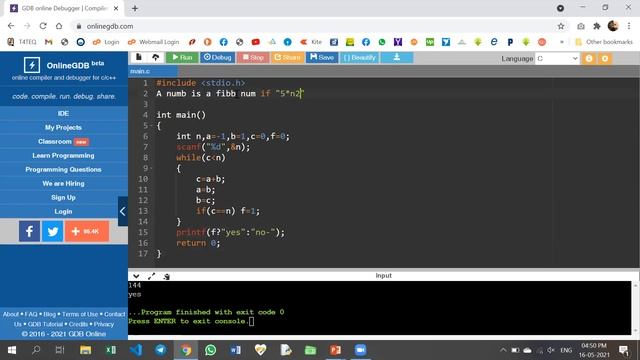Screen dimensions: 640x360
Task: Open PowerPoint from the taskbar
Action: [x=336, y=350]
